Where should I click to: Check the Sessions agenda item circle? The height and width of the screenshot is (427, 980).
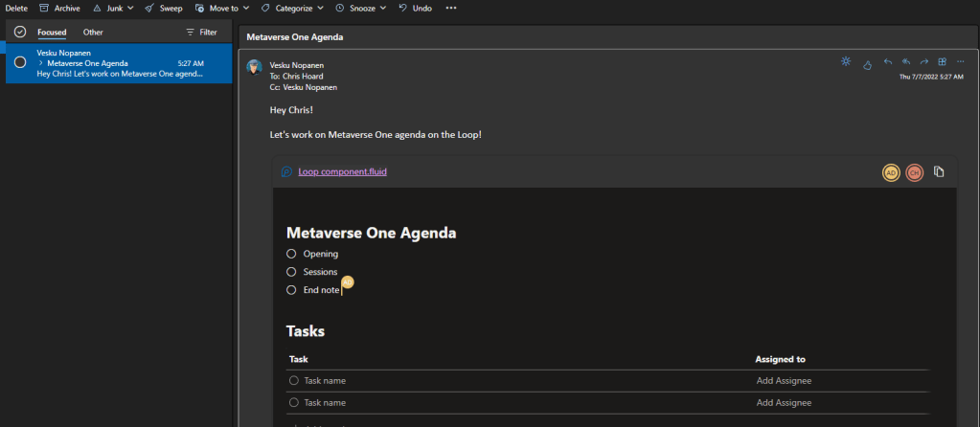[x=291, y=272]
